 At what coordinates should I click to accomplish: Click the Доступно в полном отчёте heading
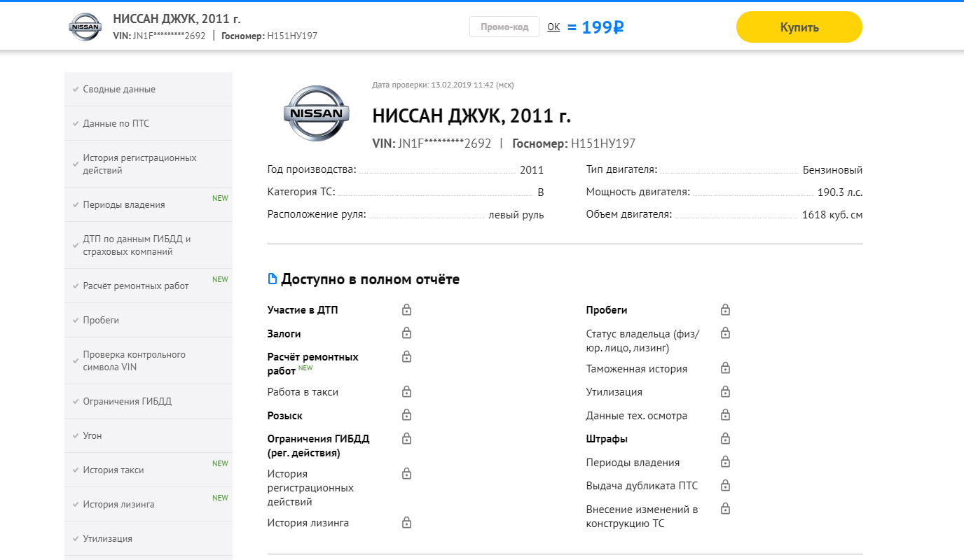pos(371,279)
